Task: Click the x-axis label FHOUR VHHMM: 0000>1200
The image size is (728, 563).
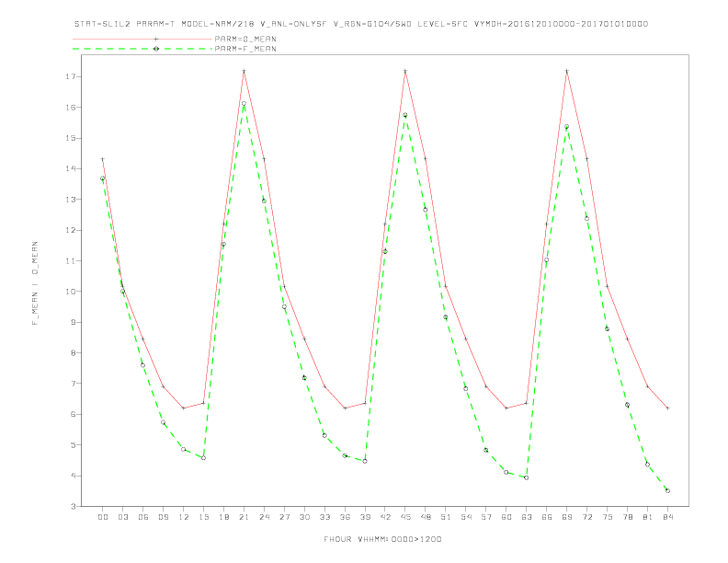Action: pyautogui.click(x=382, y=539)
